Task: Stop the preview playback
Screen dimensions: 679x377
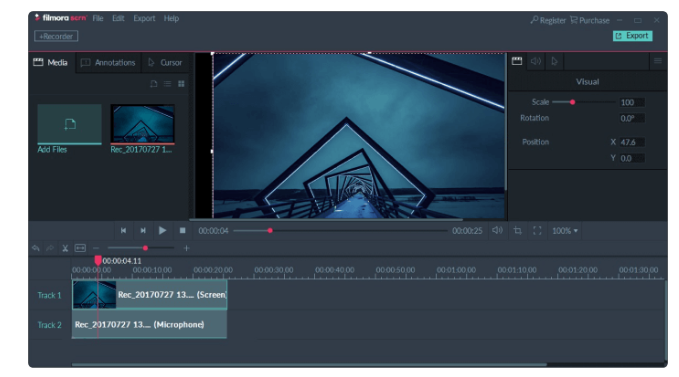Action: point(182,231)
